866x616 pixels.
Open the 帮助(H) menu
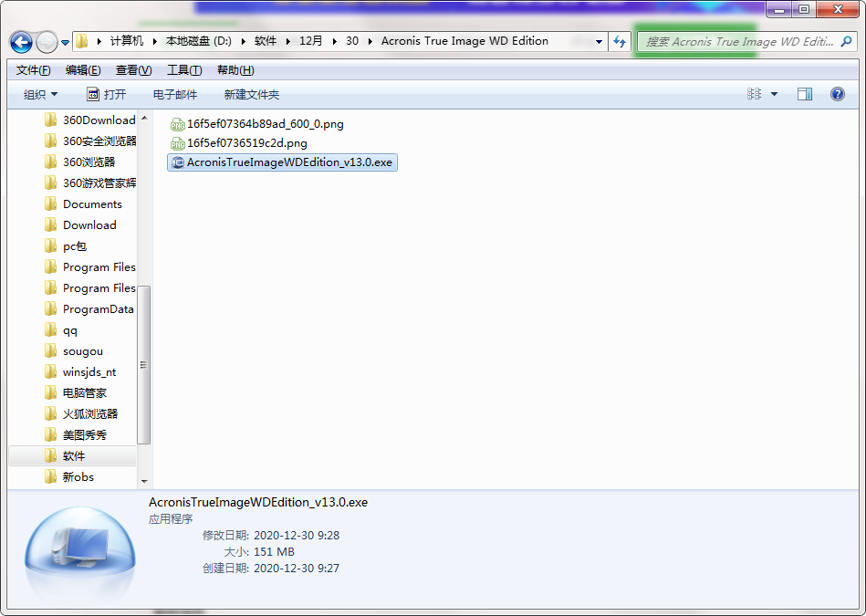tap(235, 70)
